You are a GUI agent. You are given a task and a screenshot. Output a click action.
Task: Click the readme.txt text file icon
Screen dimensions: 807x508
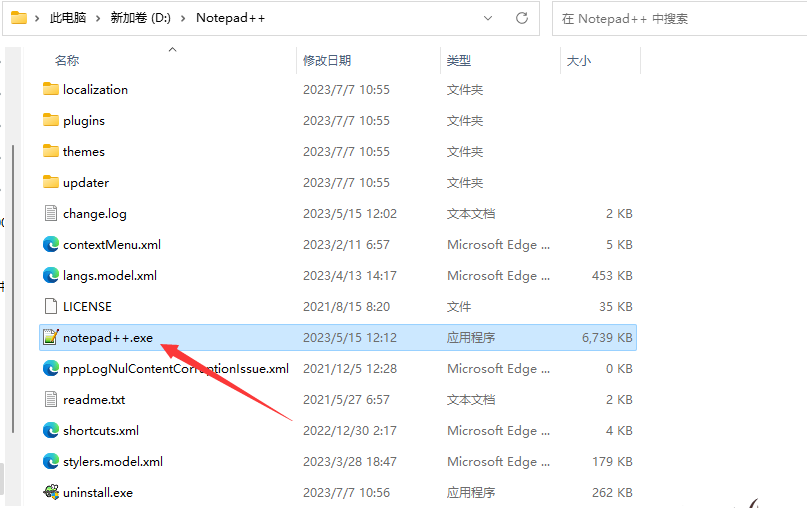click(51, 399)
